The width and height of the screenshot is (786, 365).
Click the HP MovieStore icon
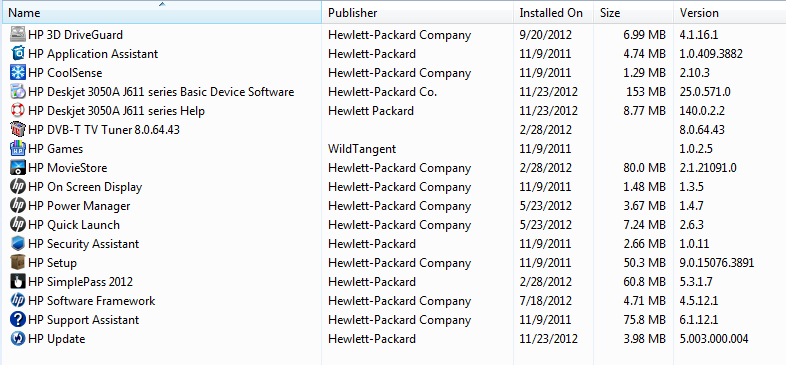click(x=18, y=168)
